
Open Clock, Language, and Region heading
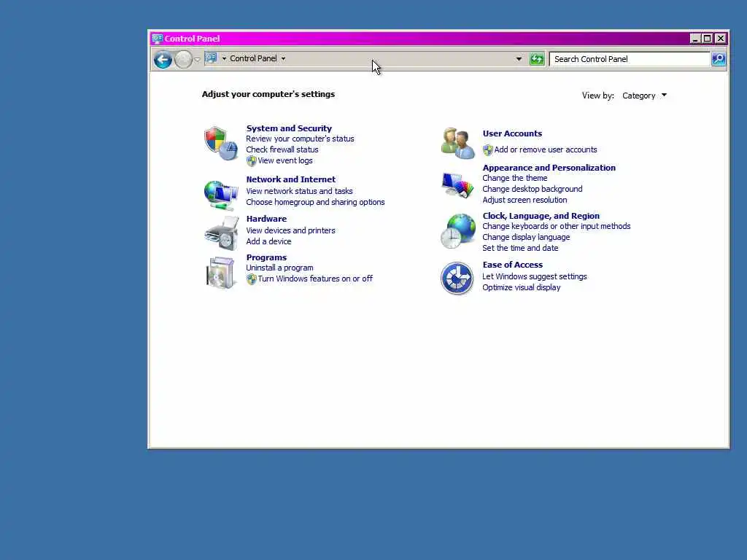pyautogui.click(x=541, y=216)
